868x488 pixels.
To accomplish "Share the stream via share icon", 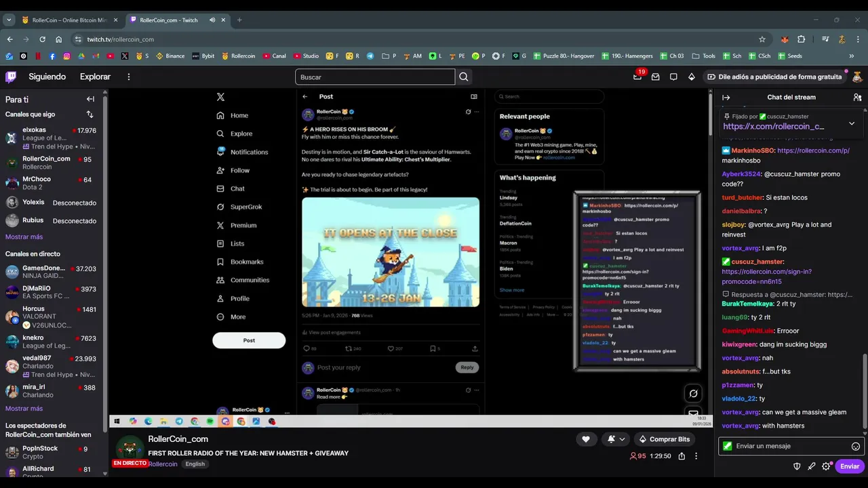I will 682,456.
